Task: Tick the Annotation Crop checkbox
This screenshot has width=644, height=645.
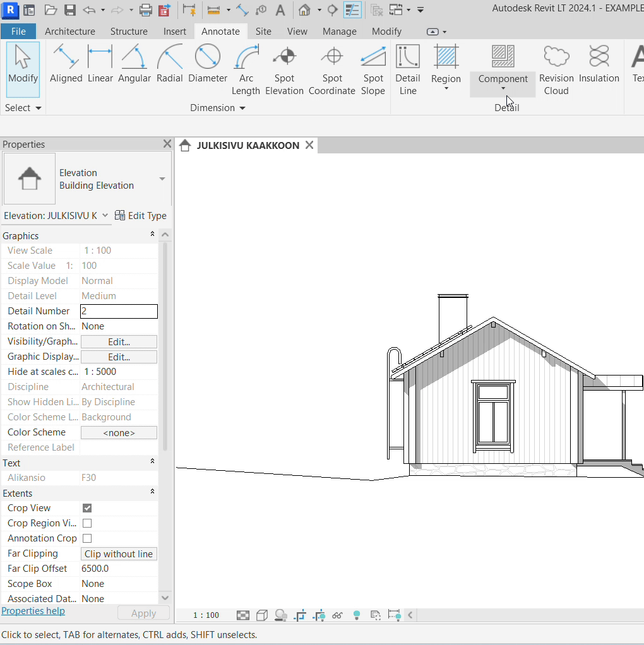Action: pyautogui.click(x=87, y=538)
